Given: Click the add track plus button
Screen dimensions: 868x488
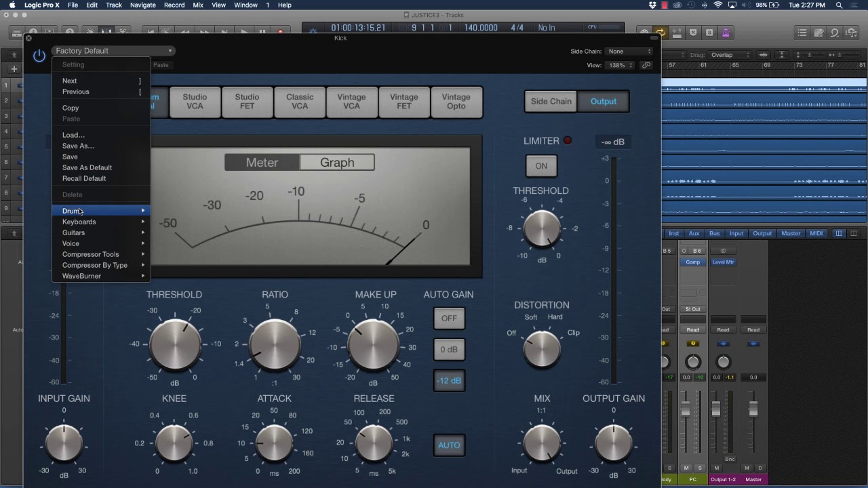Looking at the screenshot, I should pos(14,68).
